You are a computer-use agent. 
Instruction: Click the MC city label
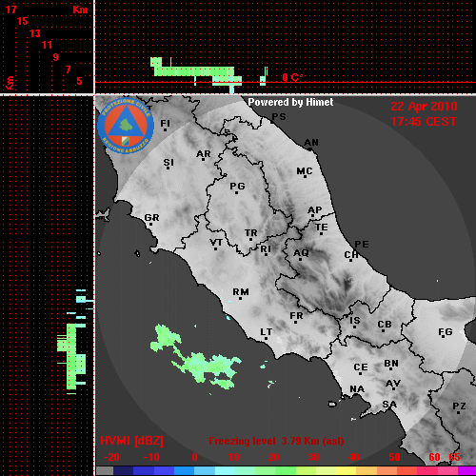[305, 171]
